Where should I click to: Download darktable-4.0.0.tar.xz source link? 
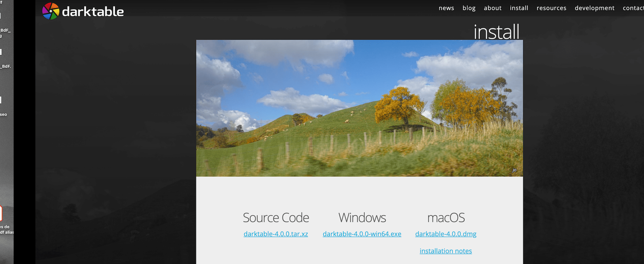[x=276, y=234]
